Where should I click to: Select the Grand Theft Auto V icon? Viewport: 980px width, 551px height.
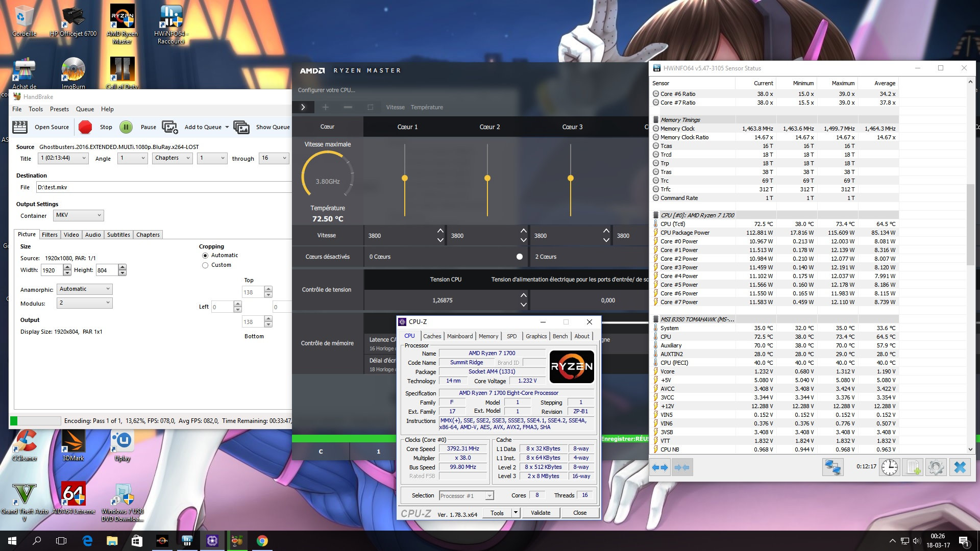24,503
